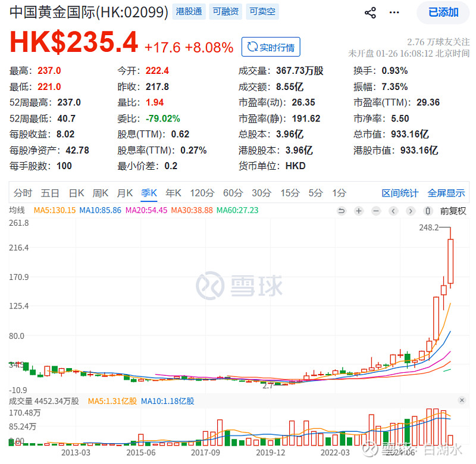Viewport: 476px width, 464px height.
Task: Click volume MA5:1.31亿股 label
Action: 112,401
